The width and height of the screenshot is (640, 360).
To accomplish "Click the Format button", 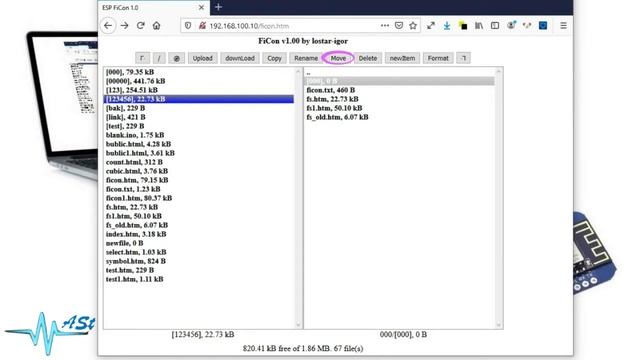I will click(x=438, y=58).
